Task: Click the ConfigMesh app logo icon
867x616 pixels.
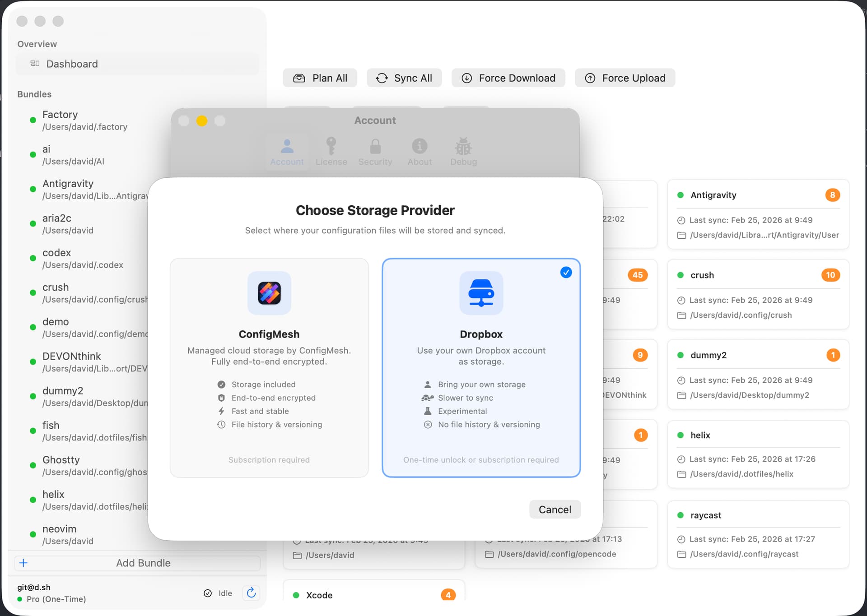Action: click(269, 293)
